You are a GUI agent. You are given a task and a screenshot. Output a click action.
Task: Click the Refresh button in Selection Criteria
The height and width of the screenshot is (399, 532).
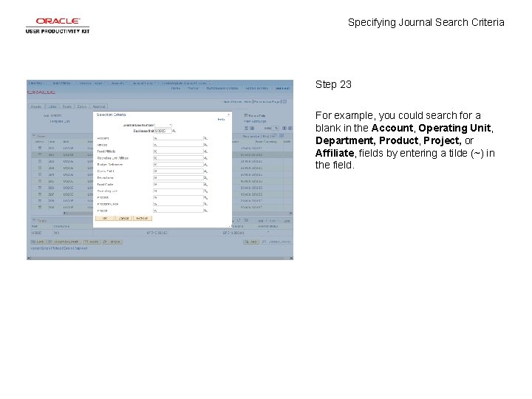pyautogui.click(x=142, y=218)
